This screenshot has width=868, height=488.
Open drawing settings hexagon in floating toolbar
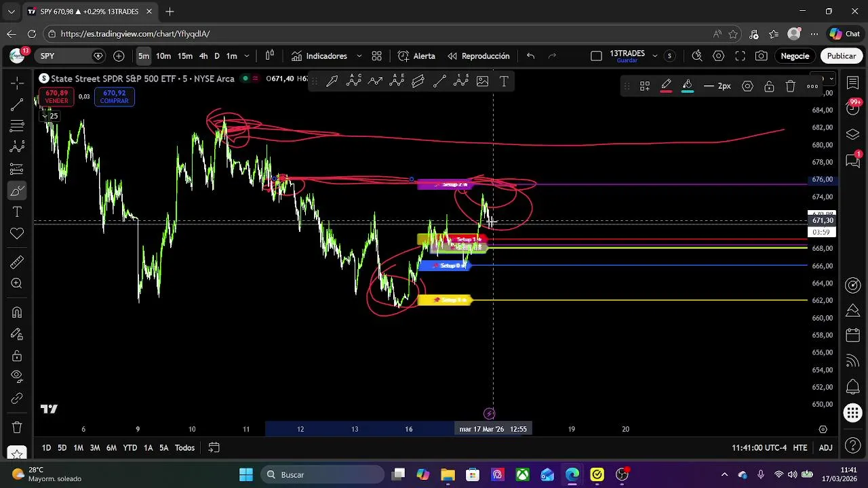(x=747, y=86)
